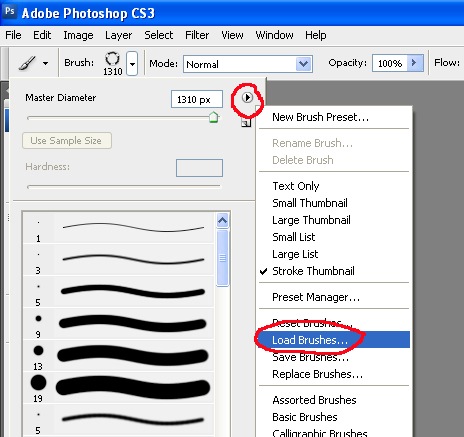Open the Help menu

(316, 35)
